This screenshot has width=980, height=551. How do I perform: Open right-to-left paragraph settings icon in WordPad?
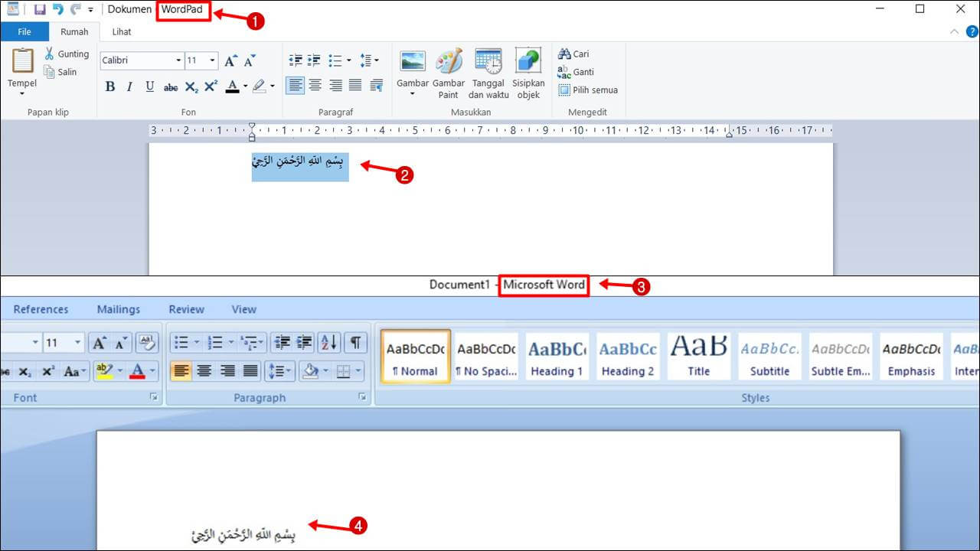[x=376, y=86]
